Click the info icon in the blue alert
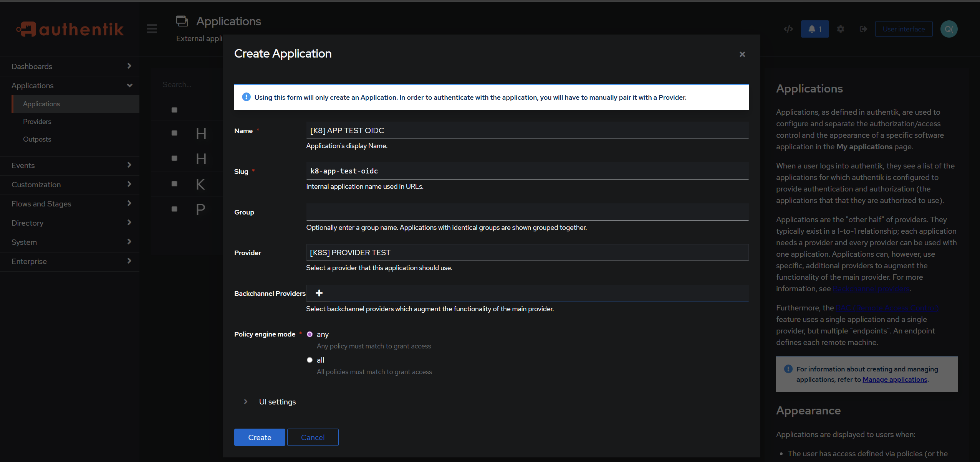Image resolution: width=980 pixels, height=462 pixels. point(246,97)
